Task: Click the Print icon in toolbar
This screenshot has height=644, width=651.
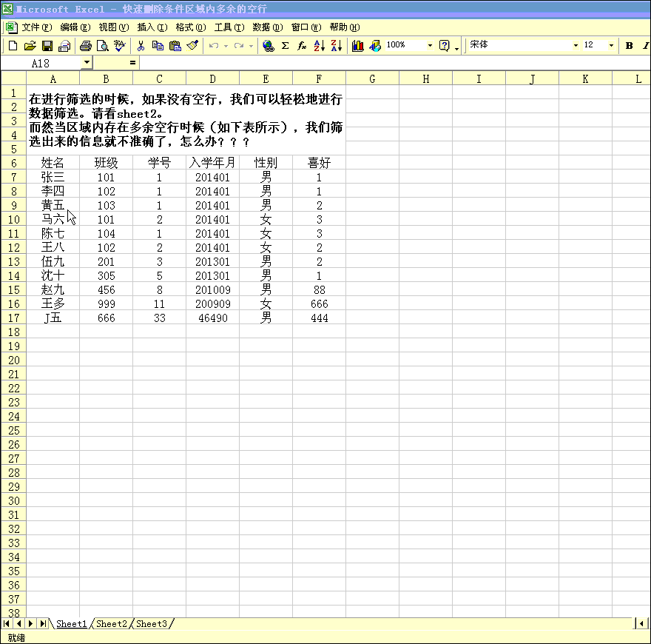Action: (86, 46)
